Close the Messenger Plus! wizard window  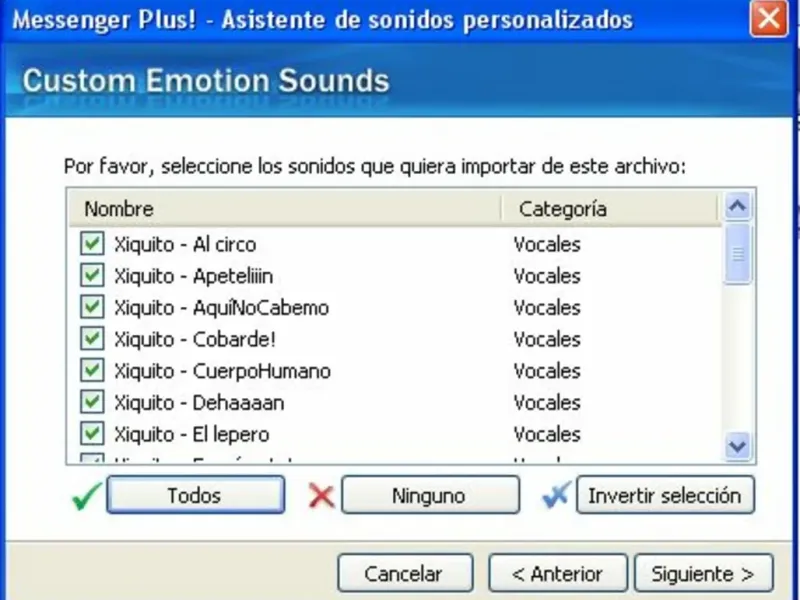[x=769, y=19]
